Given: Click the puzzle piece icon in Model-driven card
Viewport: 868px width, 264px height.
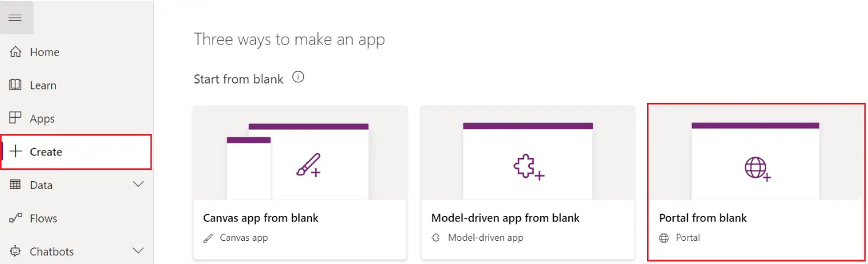Looking at the screenshot, I should click(529, 166).
